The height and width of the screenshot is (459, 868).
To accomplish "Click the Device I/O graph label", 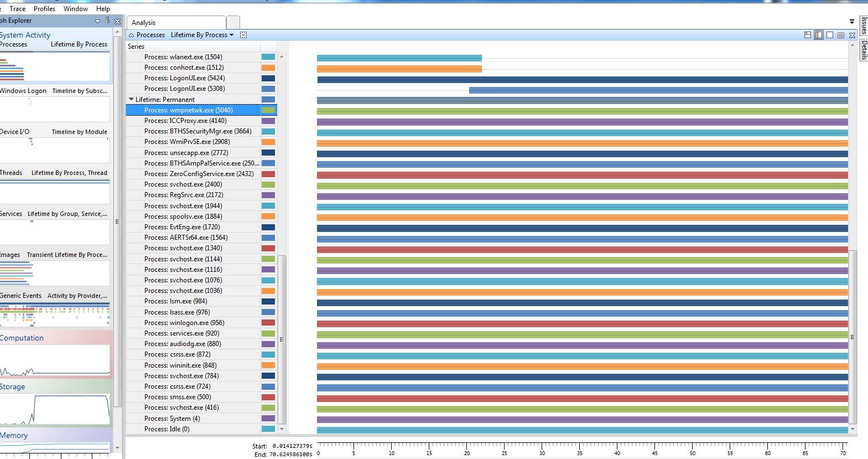I will tap(14, 132).
